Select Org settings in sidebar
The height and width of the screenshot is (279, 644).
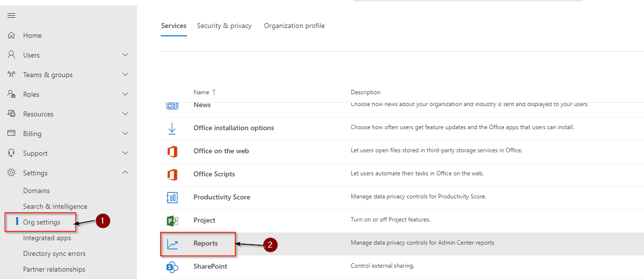pos(42,222)
